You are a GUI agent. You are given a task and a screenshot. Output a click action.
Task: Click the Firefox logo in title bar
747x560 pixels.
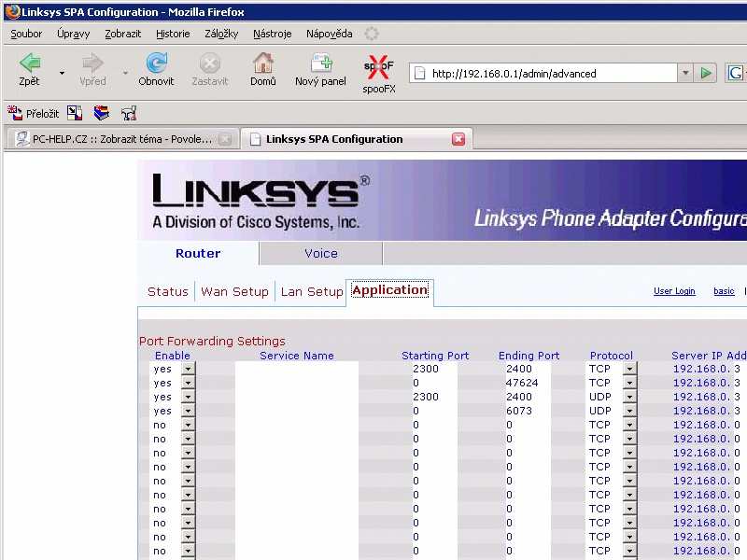13,11
